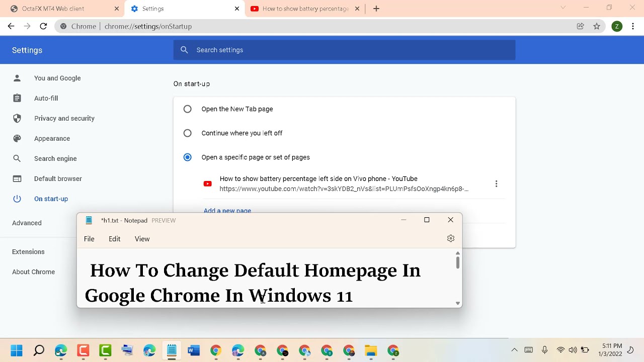644x362 pixels.
Task: Open Extensions from the settings sidebar
Action: [28, 251]
